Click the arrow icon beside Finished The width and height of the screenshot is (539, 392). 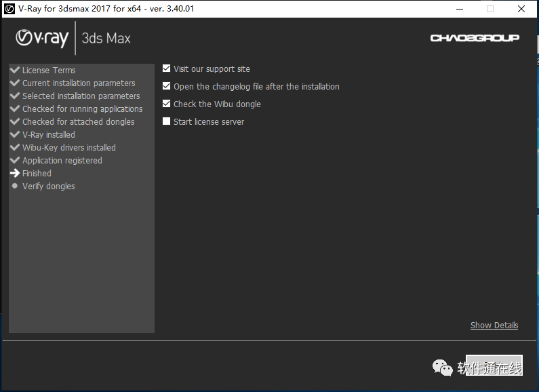click(x=15, y=173)
